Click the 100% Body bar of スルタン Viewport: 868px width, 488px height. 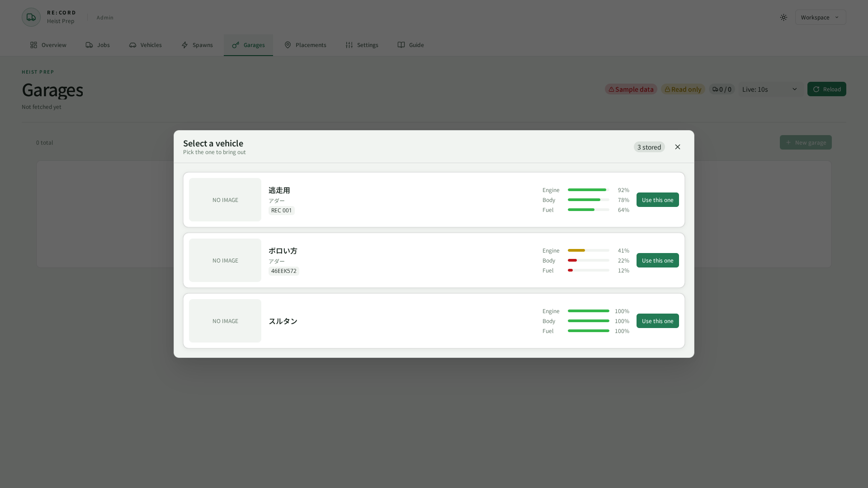point(589,321)
